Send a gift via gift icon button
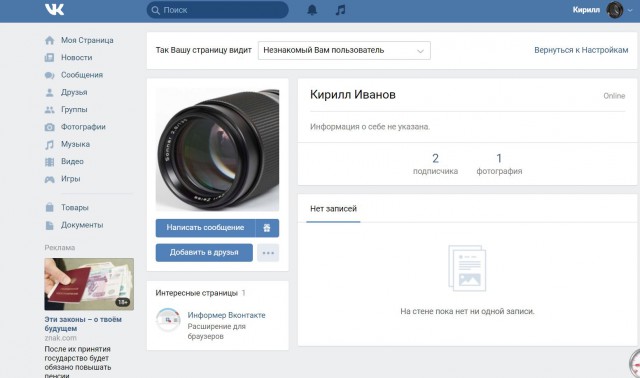640x378 pixels. (267, 228)
